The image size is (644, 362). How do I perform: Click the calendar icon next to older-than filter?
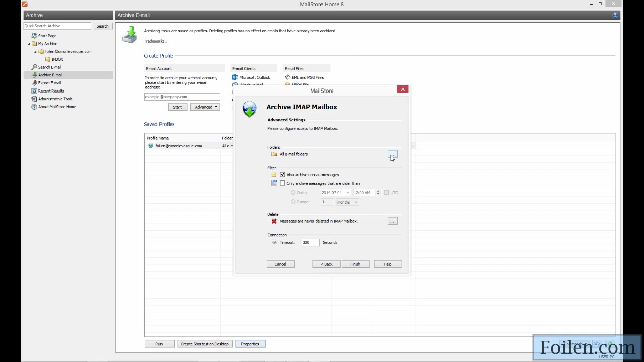(274, 183)
